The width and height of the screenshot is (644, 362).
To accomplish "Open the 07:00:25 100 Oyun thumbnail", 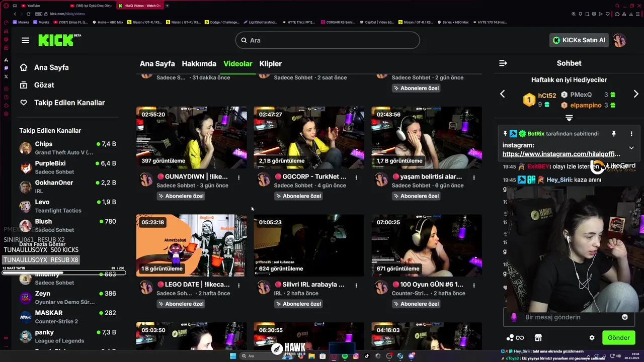I will click(427, 245).
